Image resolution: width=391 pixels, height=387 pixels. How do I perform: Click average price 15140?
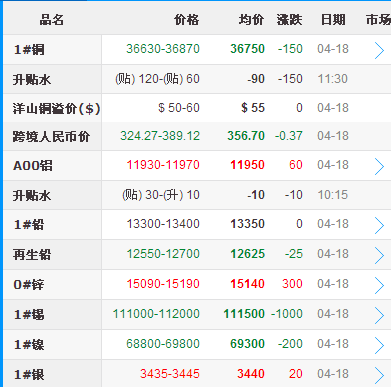pyautogui.click(x=247, y=284)
